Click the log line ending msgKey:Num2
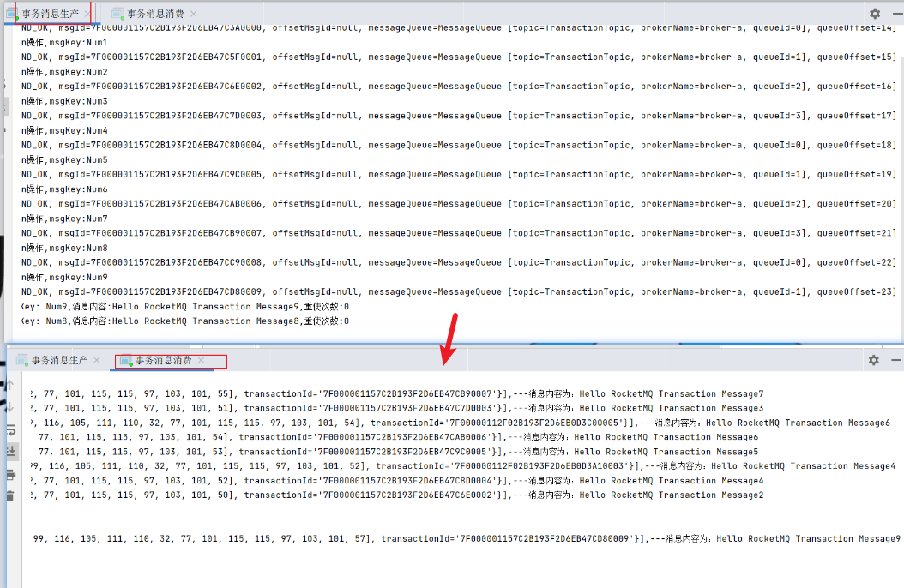Image resolution: width=904 pixels, height=588 pixels. (x=64, y=72)
